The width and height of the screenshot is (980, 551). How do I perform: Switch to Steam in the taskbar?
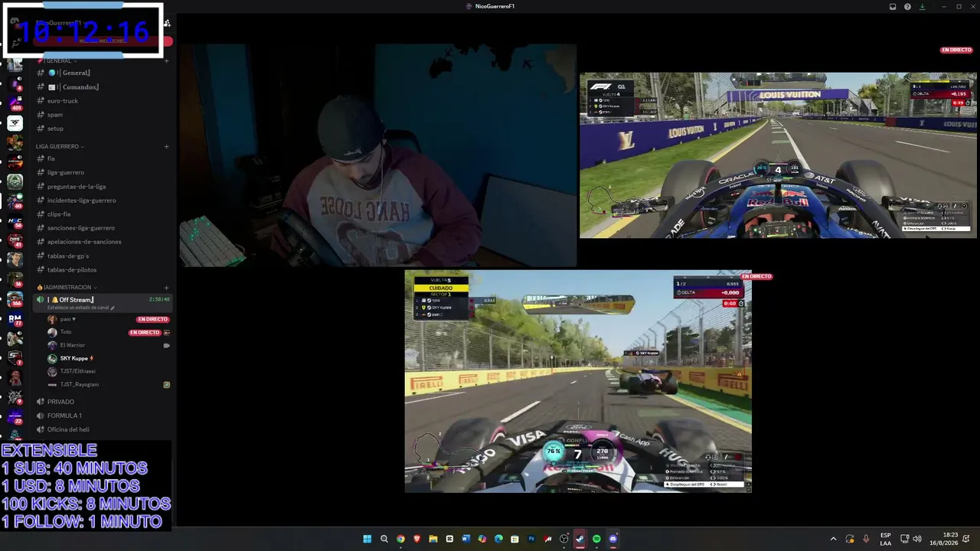(x=580, y=539)
